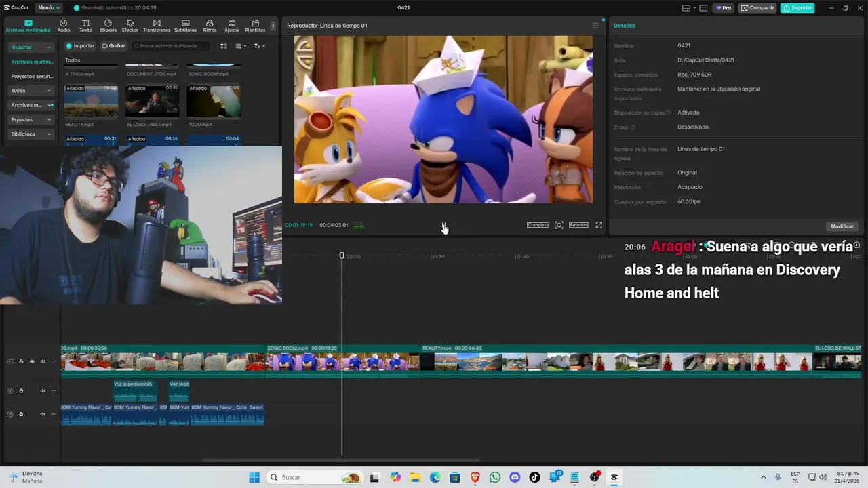
Task: Select Proyectos secundarios in the sidebar
Action: coord(32,76)
